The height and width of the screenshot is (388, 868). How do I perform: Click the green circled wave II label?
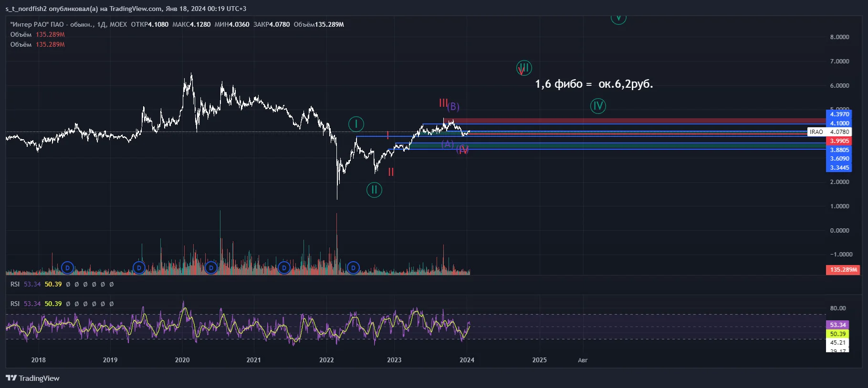point(374,190)
